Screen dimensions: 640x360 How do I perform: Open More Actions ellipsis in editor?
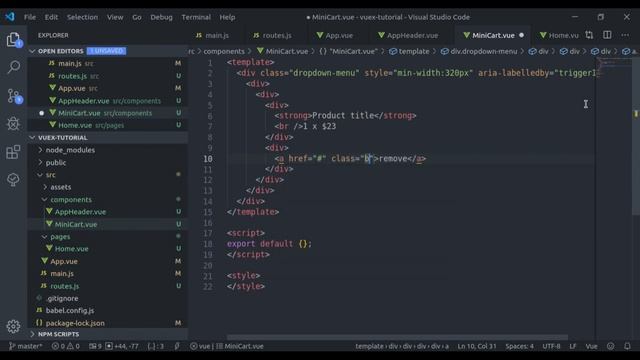(625, 35)
